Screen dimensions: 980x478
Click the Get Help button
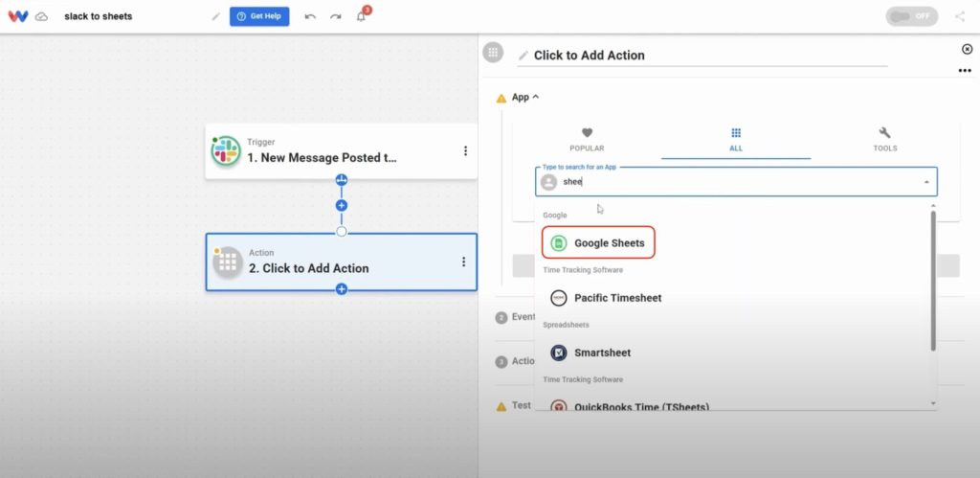pyautogui.click(x=259, y=16)
